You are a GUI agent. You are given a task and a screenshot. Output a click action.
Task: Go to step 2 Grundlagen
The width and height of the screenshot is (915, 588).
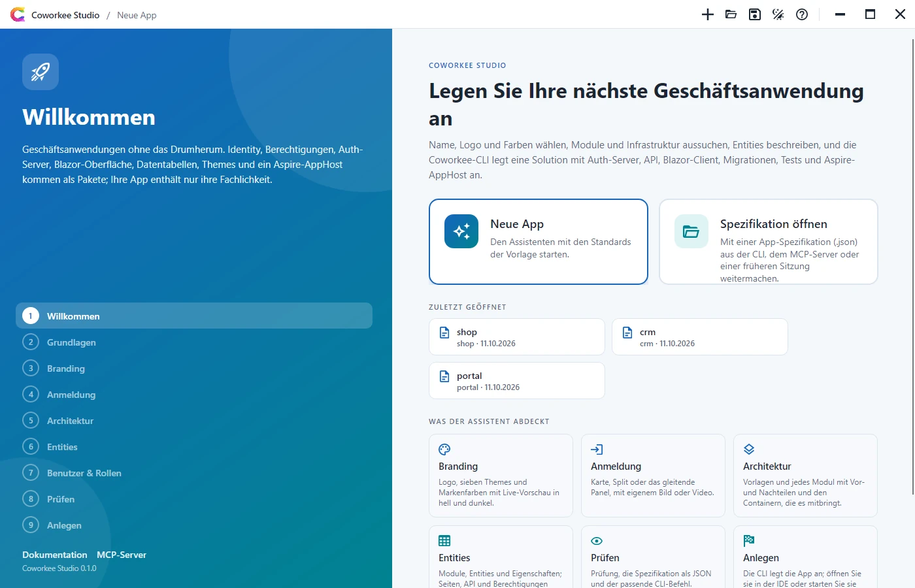194,342
